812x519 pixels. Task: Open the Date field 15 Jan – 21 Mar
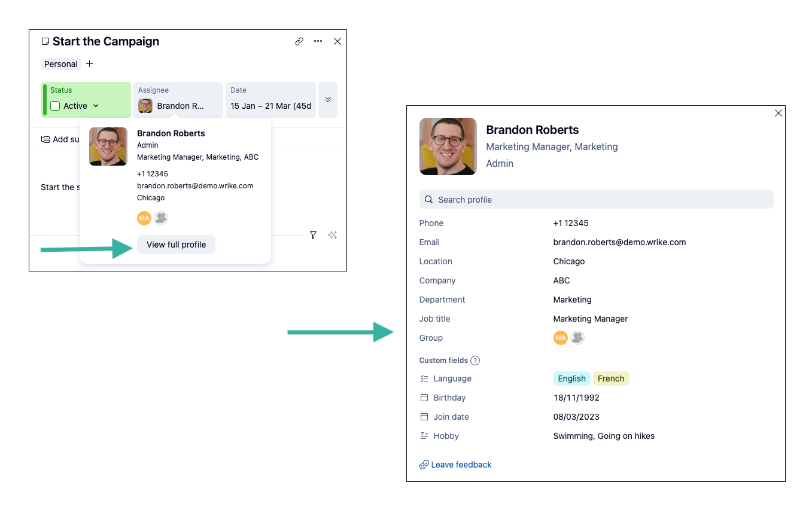[x=270, y=99]
